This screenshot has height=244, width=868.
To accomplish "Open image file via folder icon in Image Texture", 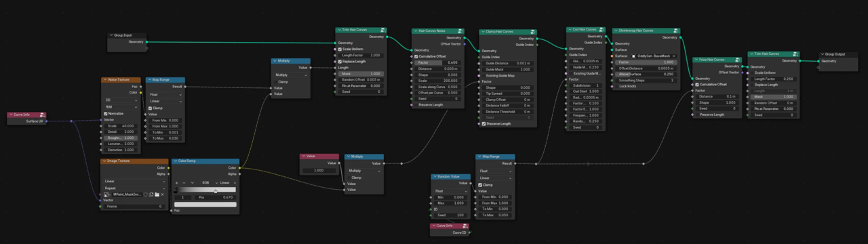I will [x=157, y=195].
